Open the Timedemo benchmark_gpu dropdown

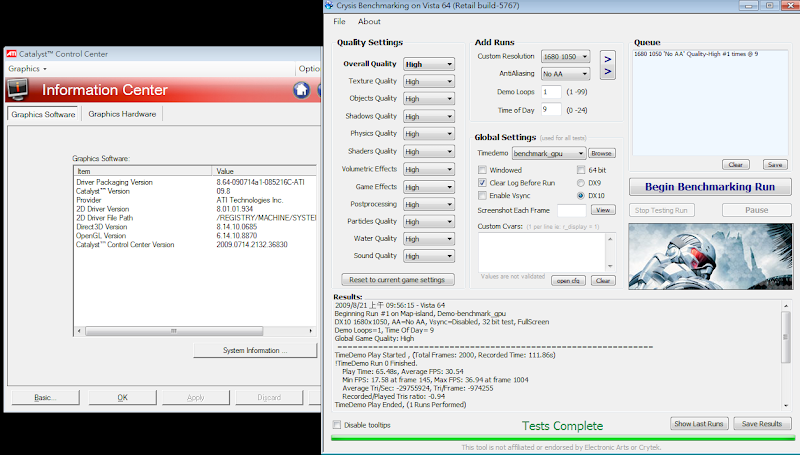click(x=549, y=154)
